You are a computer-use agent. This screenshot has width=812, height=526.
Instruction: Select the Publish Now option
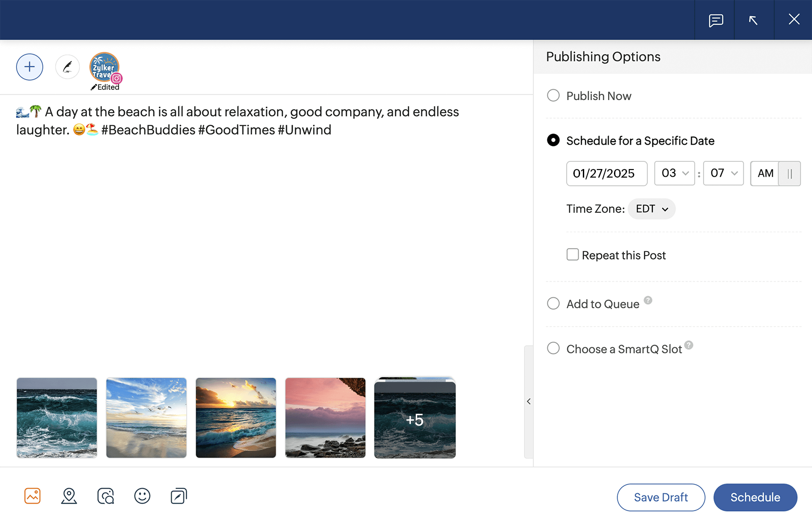pos(553,96)
